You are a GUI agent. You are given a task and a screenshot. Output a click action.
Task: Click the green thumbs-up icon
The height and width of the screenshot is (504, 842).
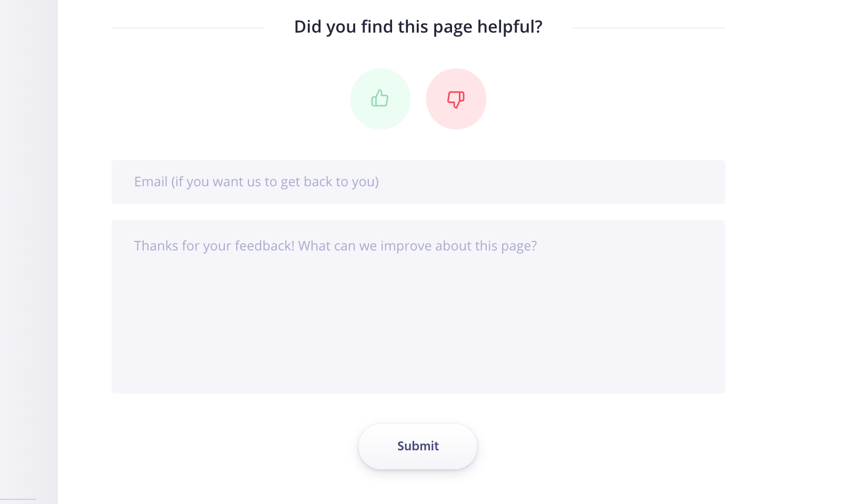(x=380, y=98)
